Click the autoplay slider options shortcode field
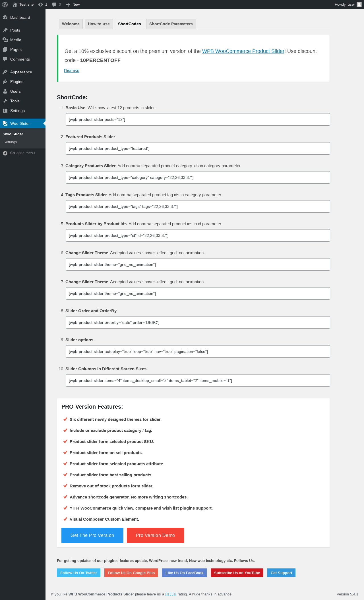The image size is (364, 600). (x=198, y=351)
